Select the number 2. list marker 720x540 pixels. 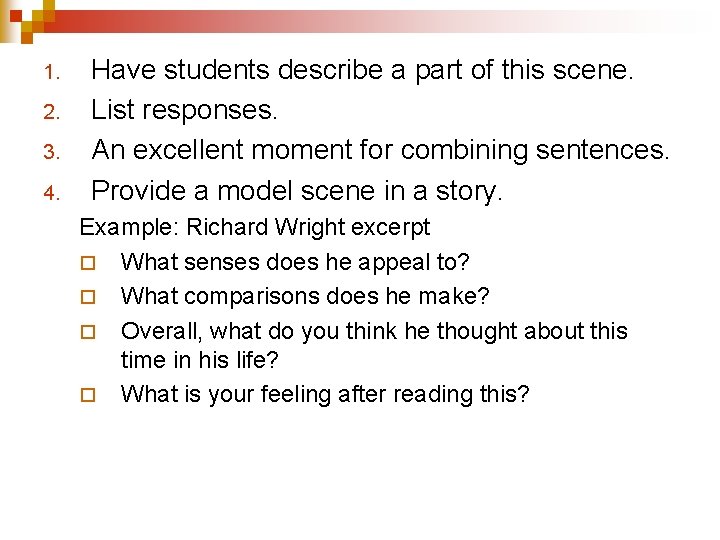(x=52, y=112)
